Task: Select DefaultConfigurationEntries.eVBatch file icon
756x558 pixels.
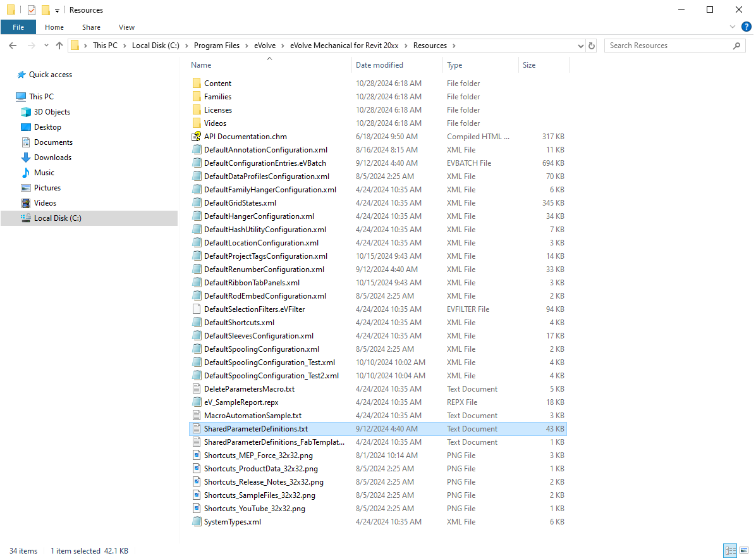Action: [196, 163]
